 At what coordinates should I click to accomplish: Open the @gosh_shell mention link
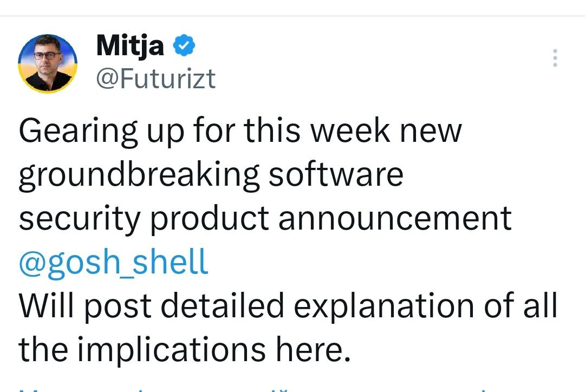coord(114,263)
